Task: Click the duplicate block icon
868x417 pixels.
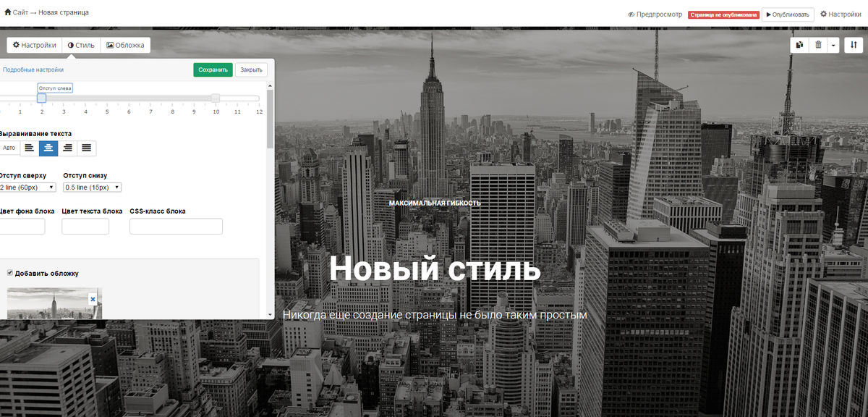Action: (x=799, y=45)
